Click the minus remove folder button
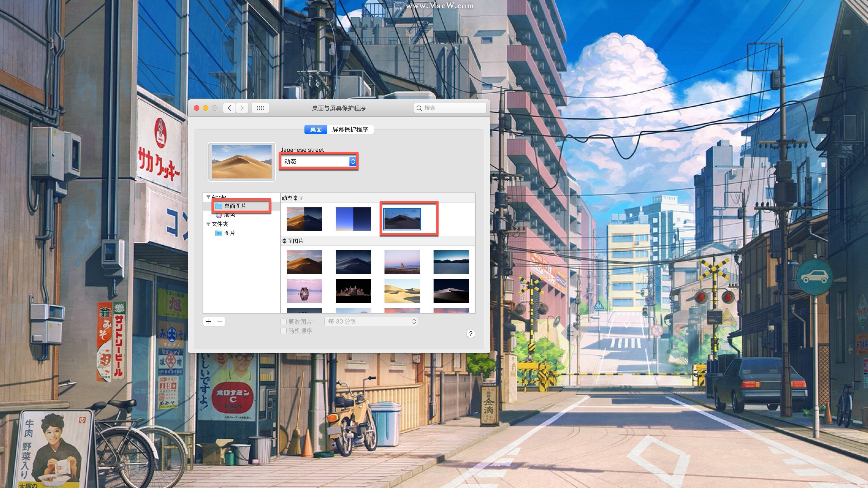This screenshot has height=488, width=868. point(220,322)
